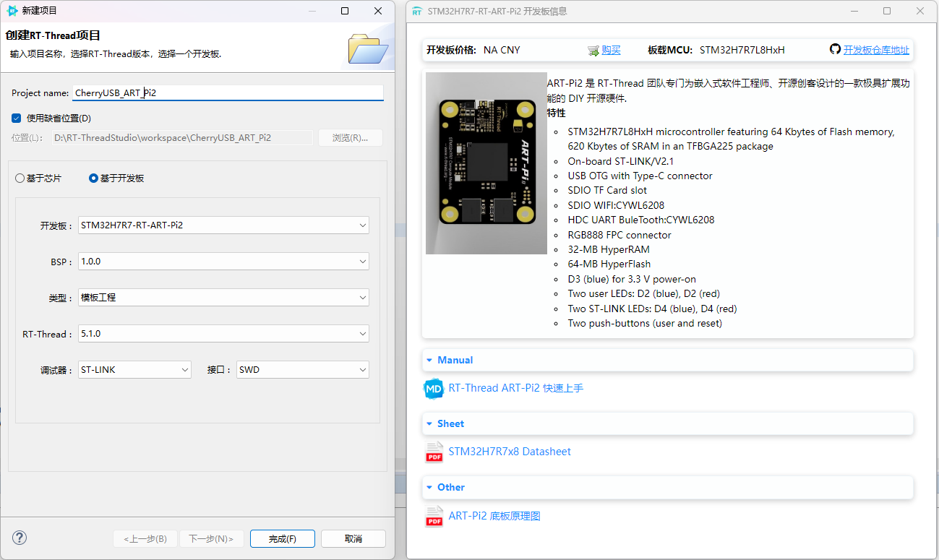Click the 开发板价格 NA CNY text
Screen dimensions: 939x560
point(473,50)
